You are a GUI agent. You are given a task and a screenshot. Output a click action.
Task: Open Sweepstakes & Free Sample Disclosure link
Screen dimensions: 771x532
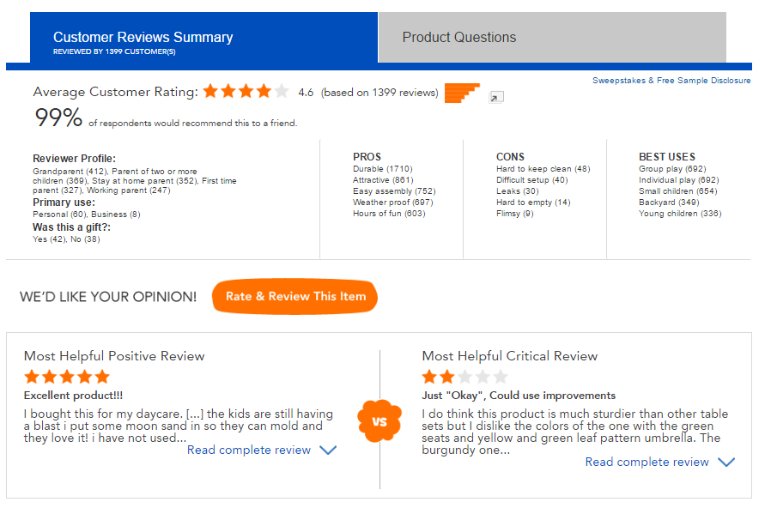pos(671,81)
